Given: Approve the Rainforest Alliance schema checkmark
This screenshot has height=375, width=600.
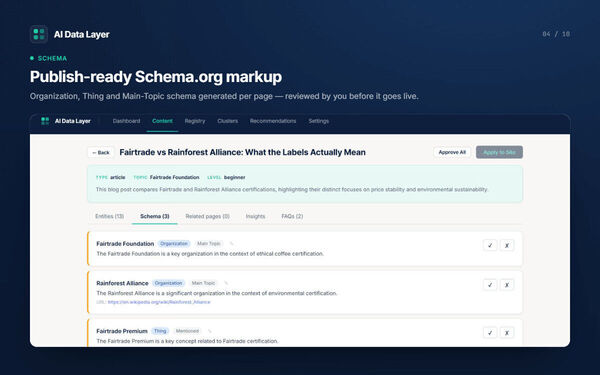Looking at the screenshot, I should tap(490, 285).
